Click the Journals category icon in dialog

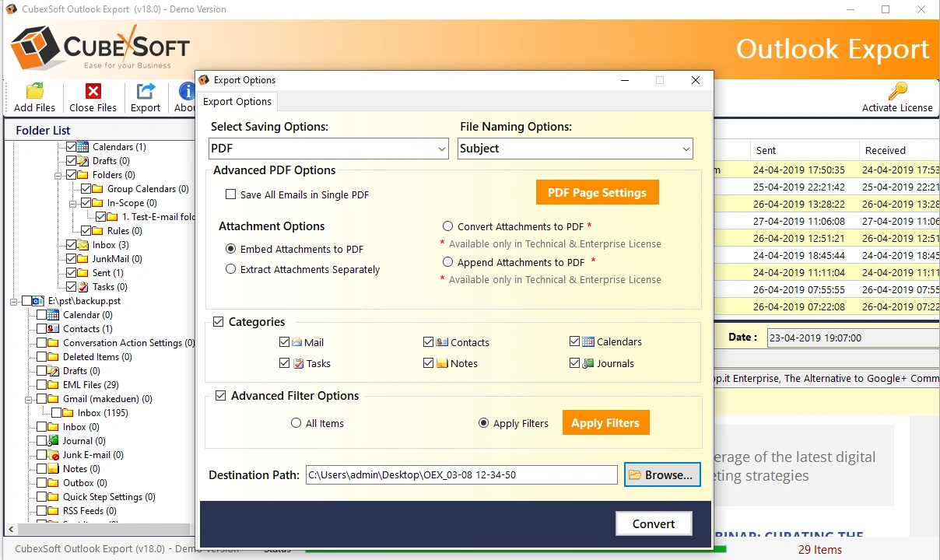(588, 363)
